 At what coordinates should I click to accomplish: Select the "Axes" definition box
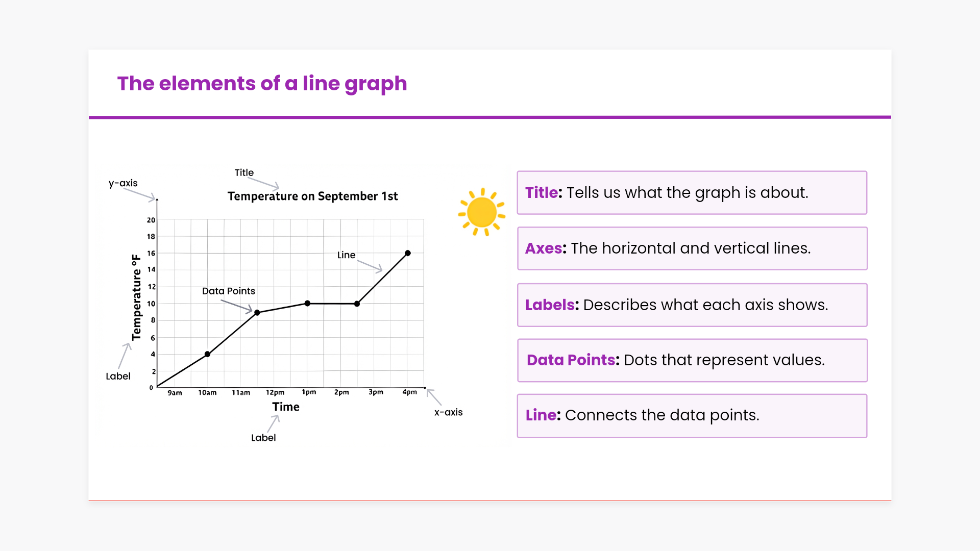692,248
